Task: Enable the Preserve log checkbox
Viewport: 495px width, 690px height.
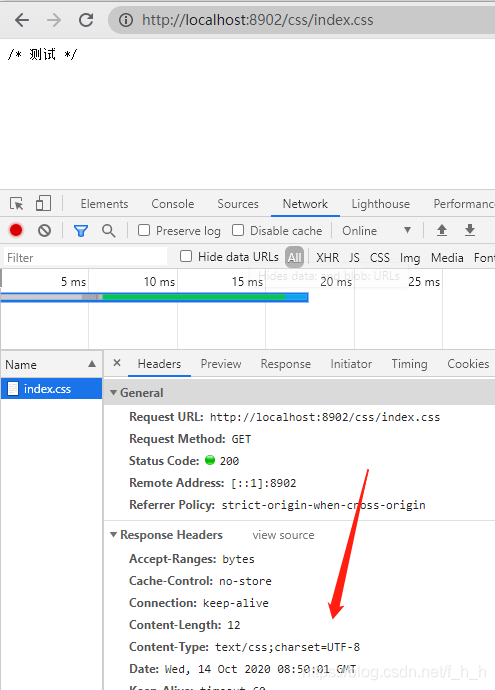Action: [x=144, y=230]
